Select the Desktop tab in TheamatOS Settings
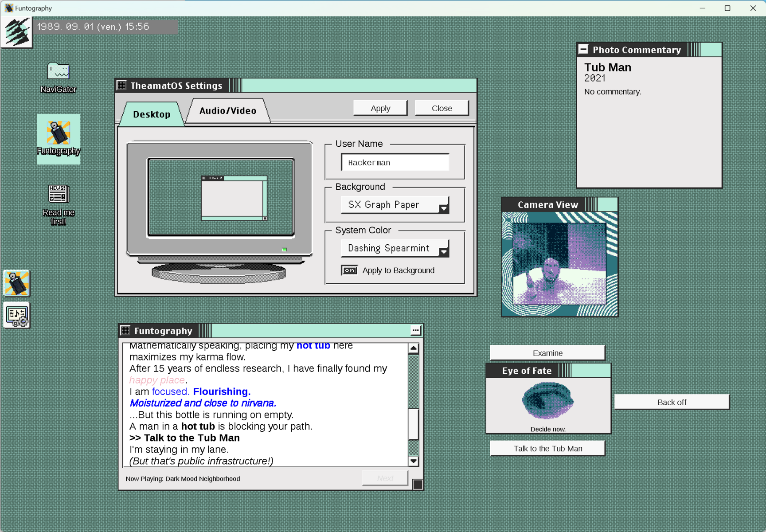 tap(151, 114)
